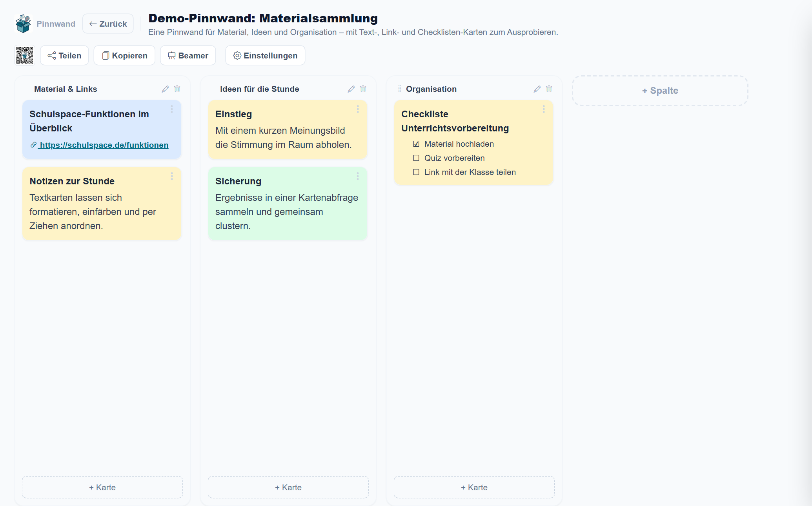Viewport: 812px width, 506px height.
Task: Delete the Ideen für die Stunde column
Action: pos(363,89)
